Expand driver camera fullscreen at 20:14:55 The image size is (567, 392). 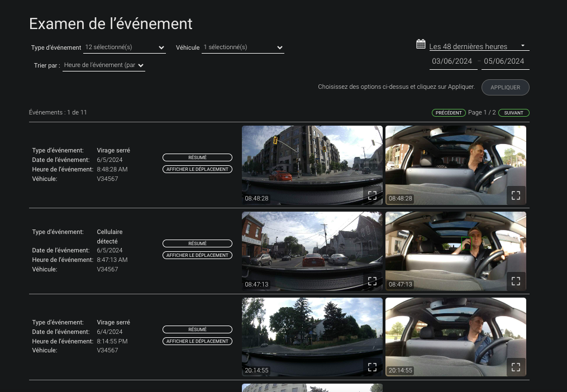click(516, 367)
